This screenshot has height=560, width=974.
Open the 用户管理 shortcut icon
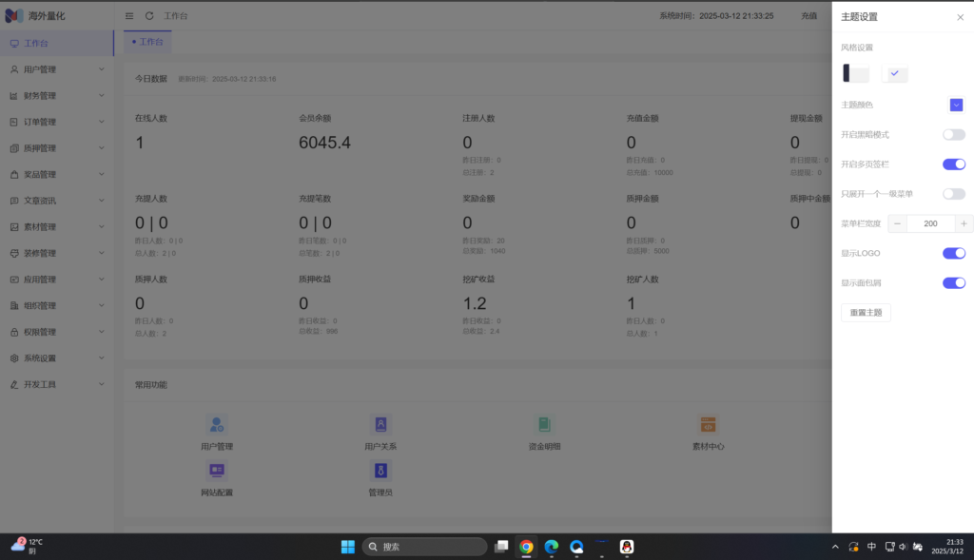click(216, 425)
